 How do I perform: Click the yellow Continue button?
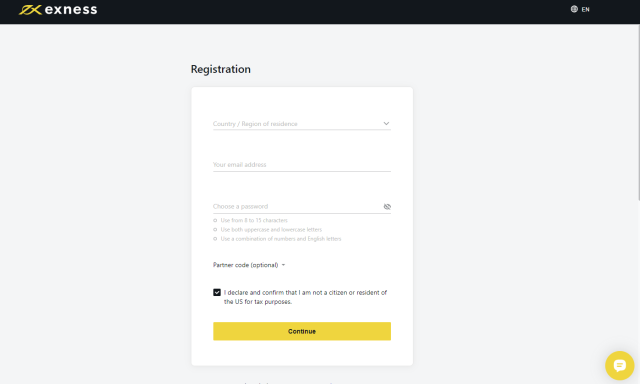[302, 331]
